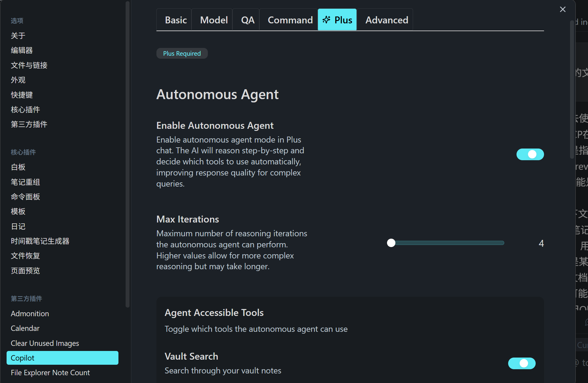Select 快捷键 in the sidebar
Viewport: 588px width, 383px height.
[x=22, y=95]
